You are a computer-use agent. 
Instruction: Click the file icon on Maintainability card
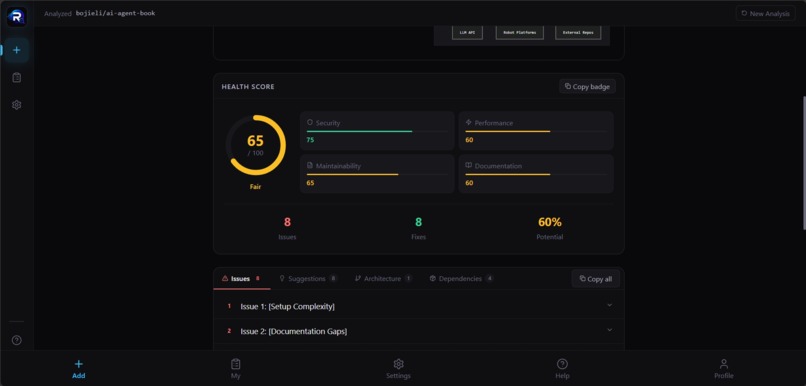click(x=310, y=166)
